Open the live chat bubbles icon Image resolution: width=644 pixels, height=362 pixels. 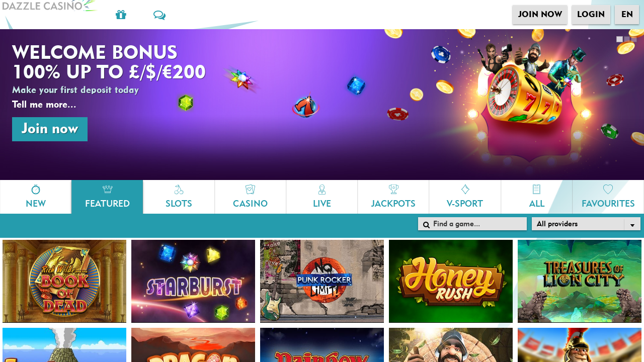click(159, 15)
